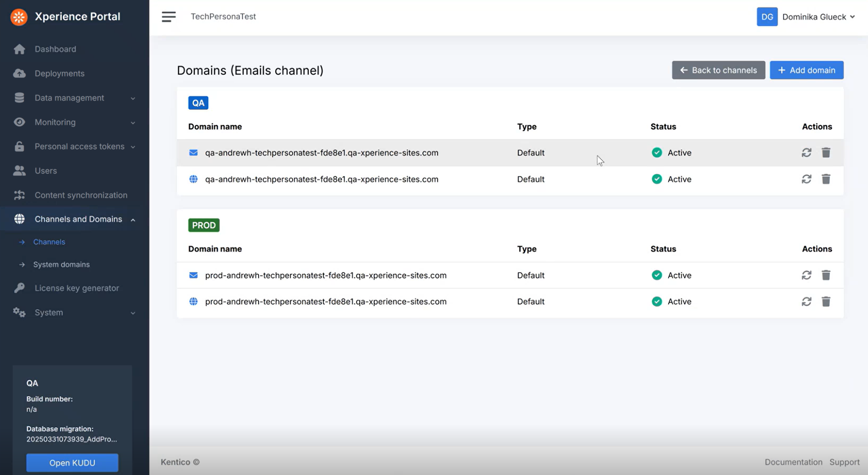Delete the PROD web domain entry
The image size is (868, 475).
click(x=826, y=301)
